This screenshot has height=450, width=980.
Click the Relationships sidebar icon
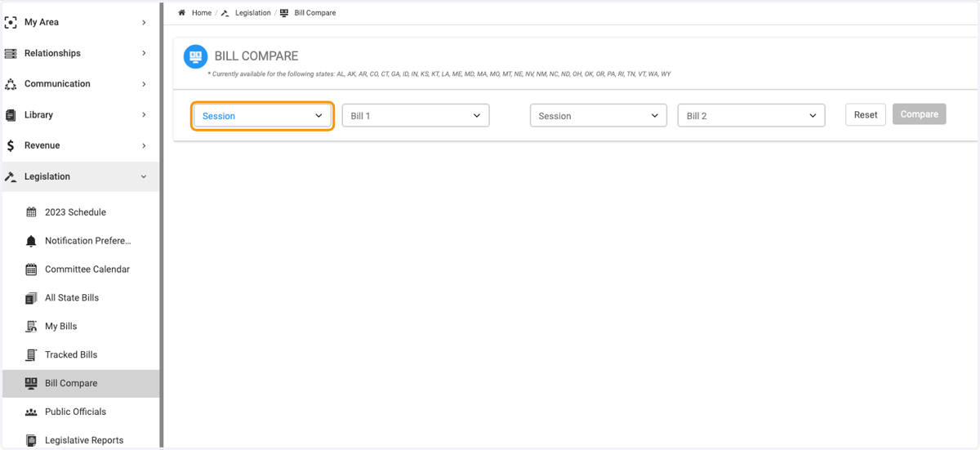[11, 53]
